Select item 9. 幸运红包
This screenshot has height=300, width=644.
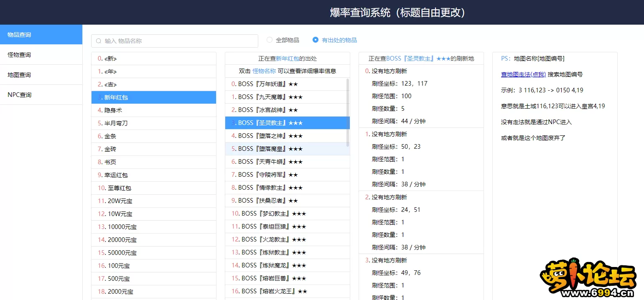click(154, 175)
